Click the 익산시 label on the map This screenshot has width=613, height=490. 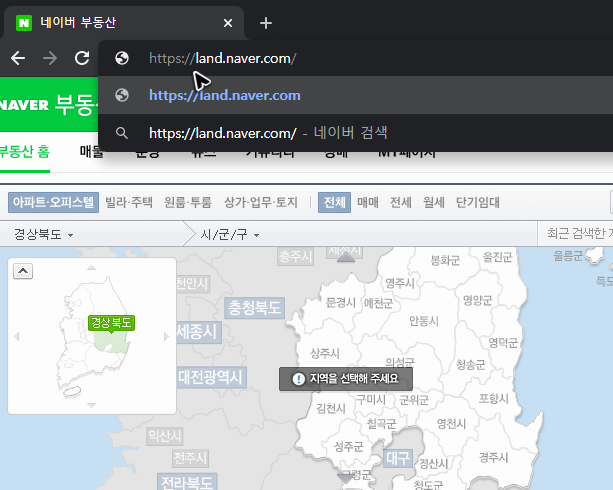[x=165, y=436]
